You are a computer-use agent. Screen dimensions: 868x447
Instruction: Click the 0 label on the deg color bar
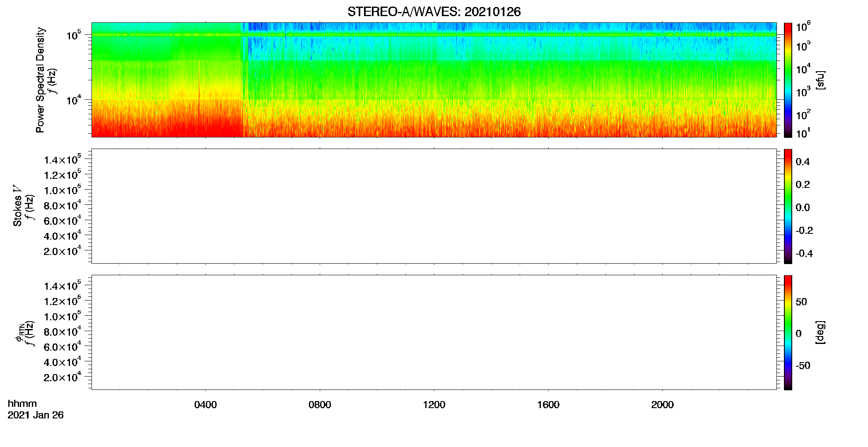798,334
